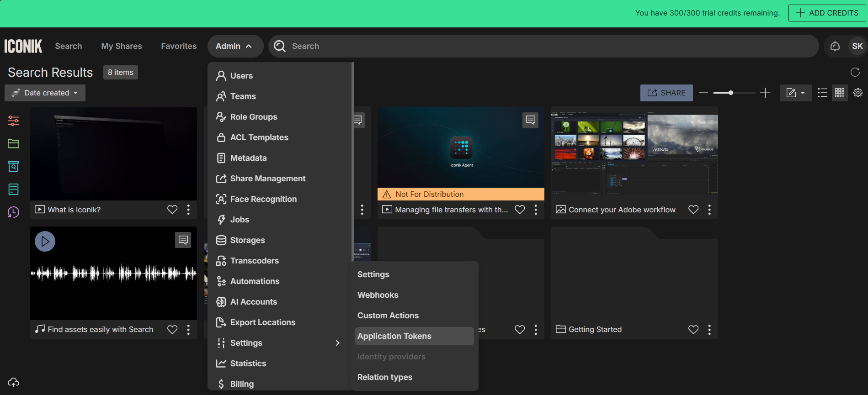Play the audio waveform asset

point(45,241)
